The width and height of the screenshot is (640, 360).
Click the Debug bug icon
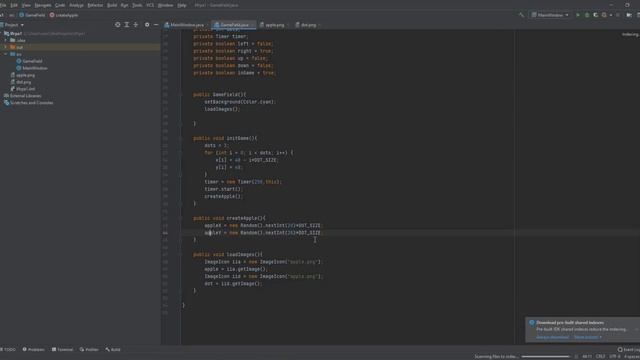[587, 15]
